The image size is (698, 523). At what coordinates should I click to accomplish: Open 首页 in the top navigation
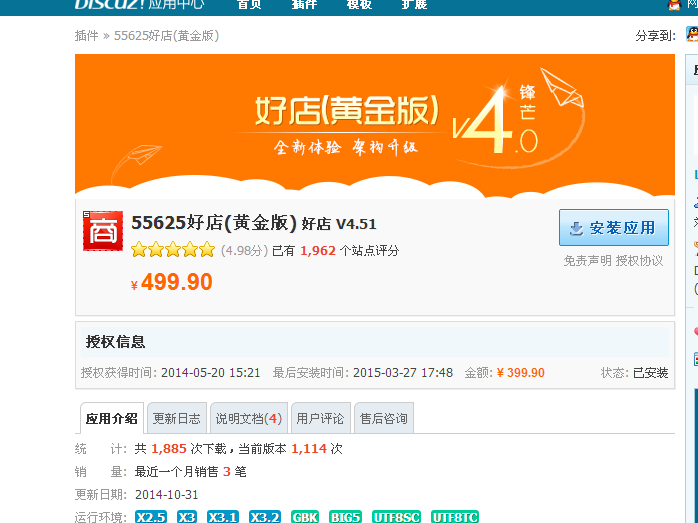249,4
